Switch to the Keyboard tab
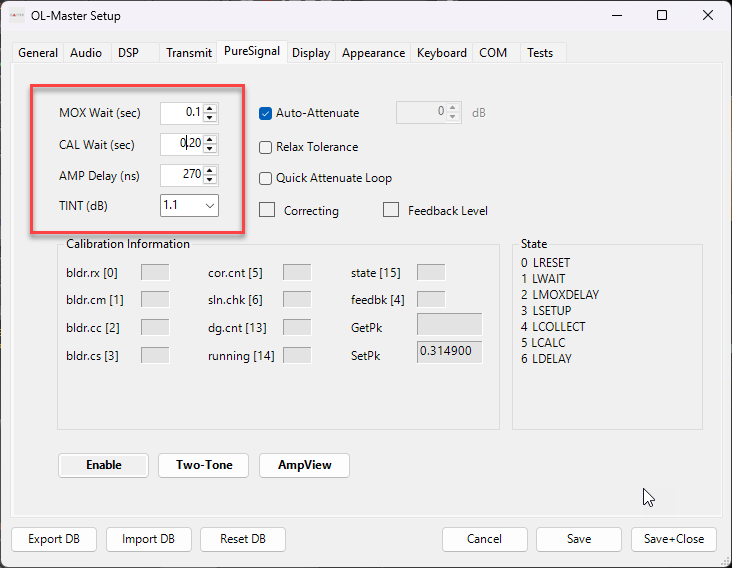Viewport: 732px width, 568px height. coord(442,53)
